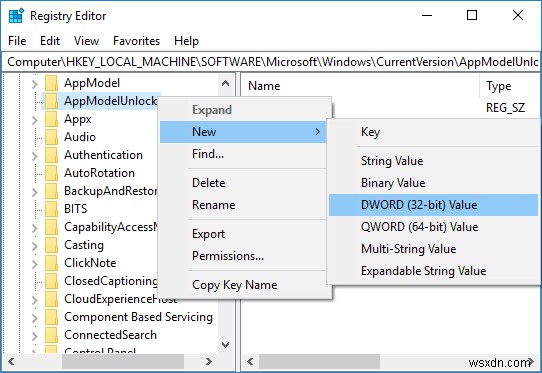The height and width of the screenshot is (373, 542).
Task: Click the Casting folder icon
Action: pos(51,245)
